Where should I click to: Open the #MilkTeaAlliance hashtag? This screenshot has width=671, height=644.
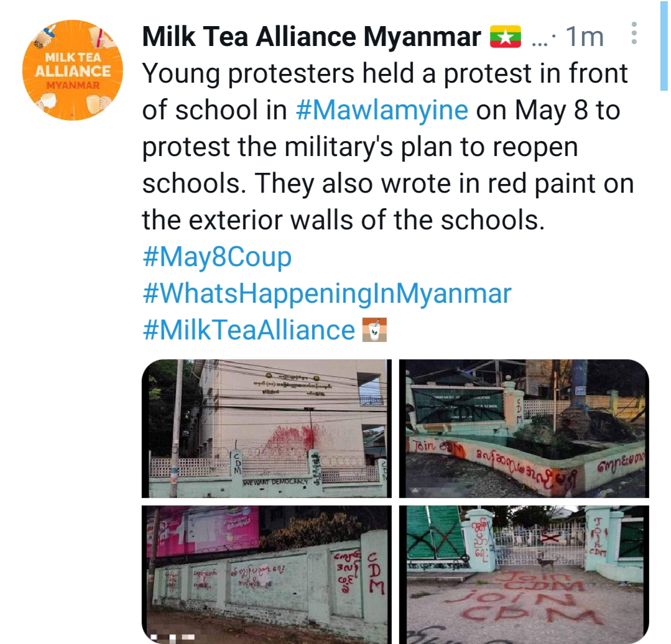point(249,330)
